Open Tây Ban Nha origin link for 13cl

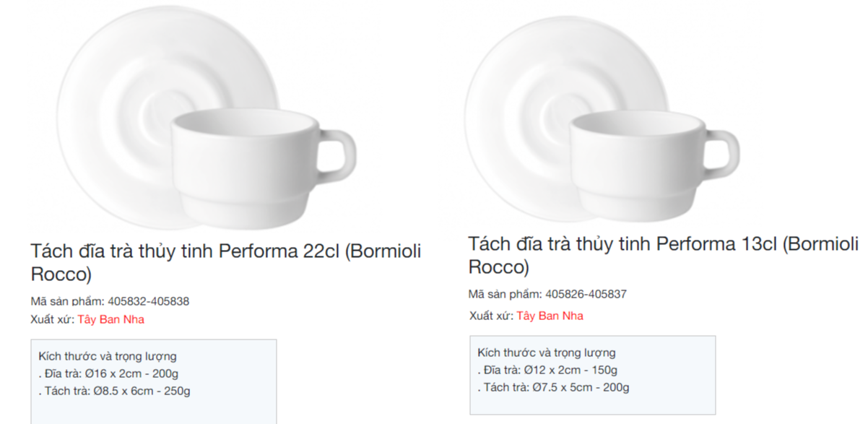pos(550,316)
